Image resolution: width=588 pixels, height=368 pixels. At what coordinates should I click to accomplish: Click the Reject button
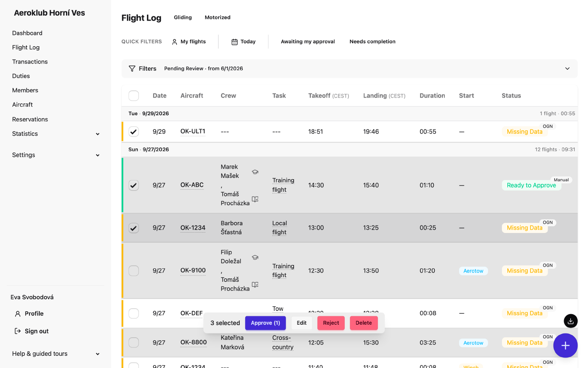point(331,323)
